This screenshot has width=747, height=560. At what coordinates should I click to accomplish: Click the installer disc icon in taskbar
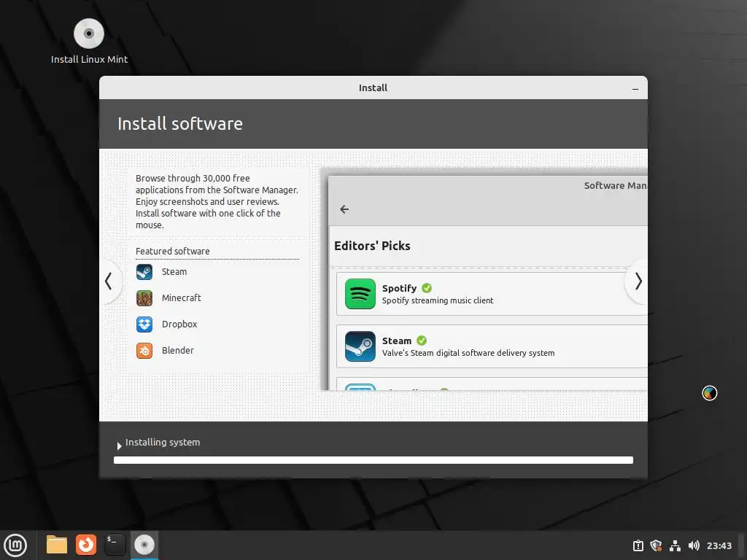point(144,545)
